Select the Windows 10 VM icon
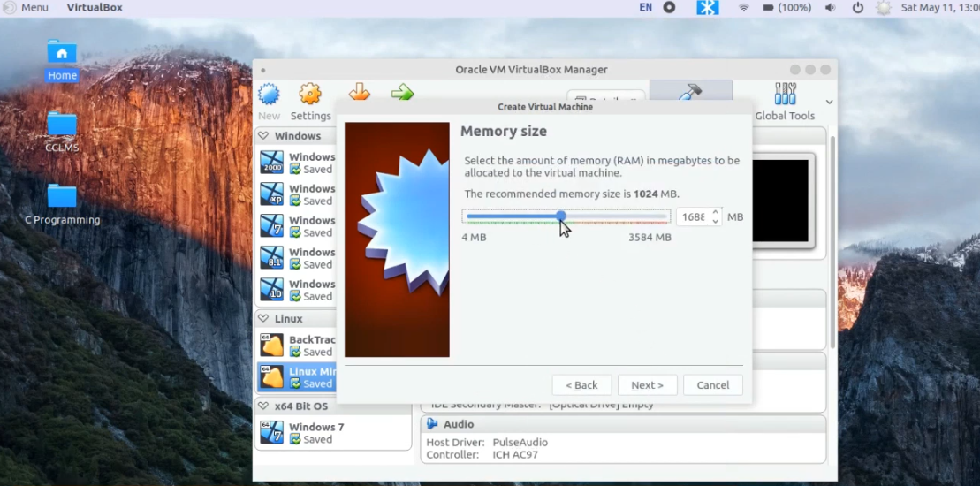Viewport: 980px width, 486px height. pos(272,290)
